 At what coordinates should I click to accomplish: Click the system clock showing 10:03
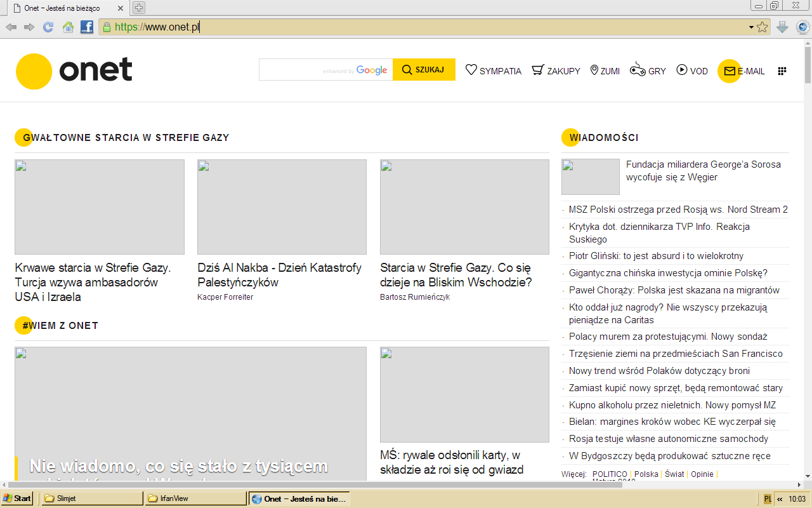[x=797, y=499]
